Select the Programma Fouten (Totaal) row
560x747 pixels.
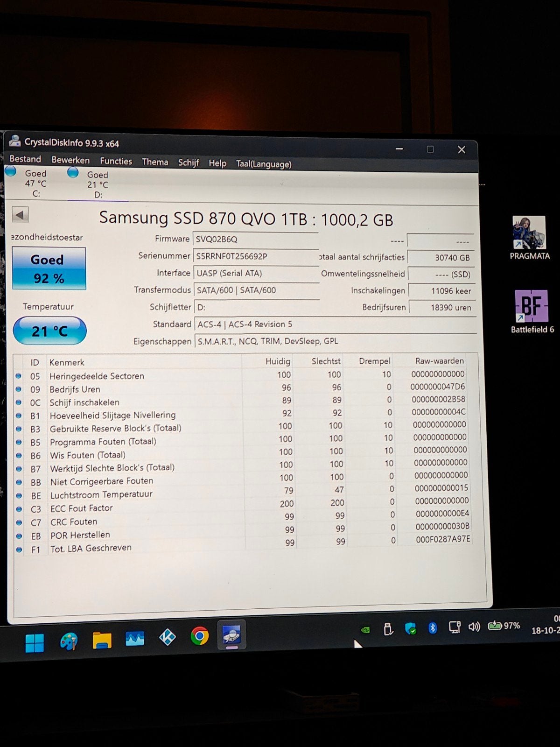tap(242, 440)
